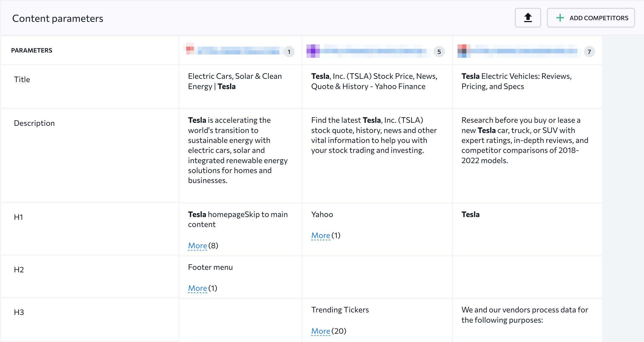The width and height of the screenshot is (644, 342).
Task: Expand More (8) under Tesla homepage H1
Action: point(197,246)
